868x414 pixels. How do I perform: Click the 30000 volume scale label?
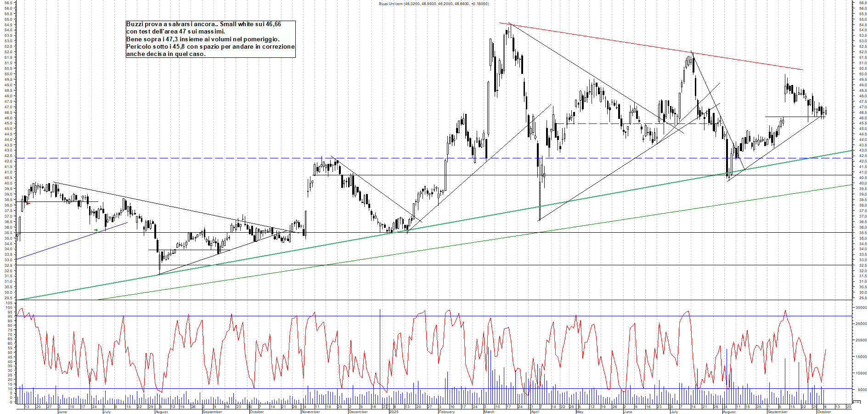coord(860,308)
